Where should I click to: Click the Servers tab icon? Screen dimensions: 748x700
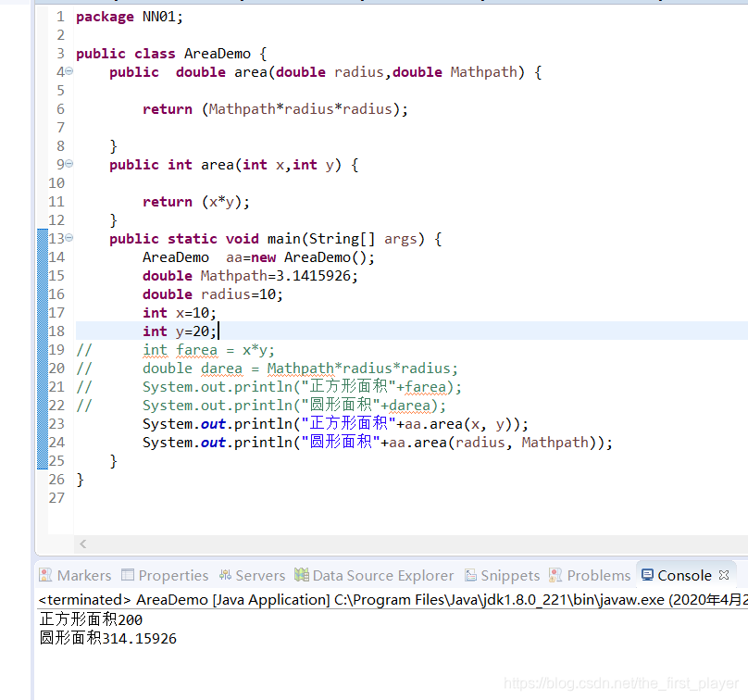225,575
